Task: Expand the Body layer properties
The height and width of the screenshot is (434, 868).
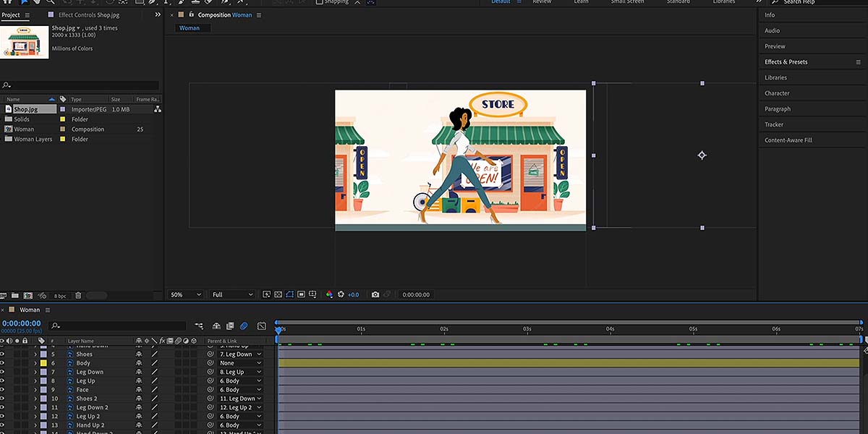Action: point(35,363)
